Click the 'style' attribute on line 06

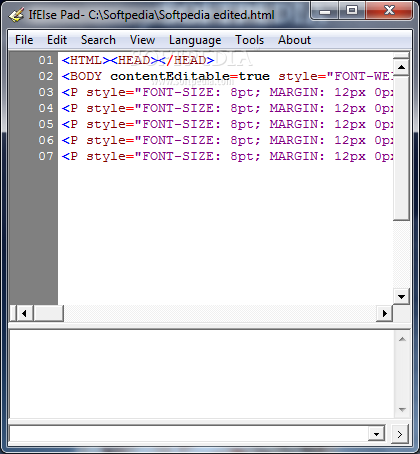[106, 140]
